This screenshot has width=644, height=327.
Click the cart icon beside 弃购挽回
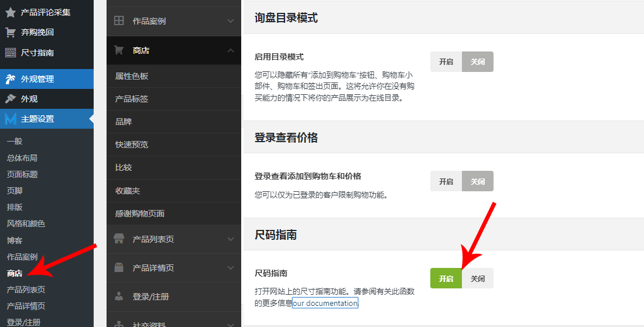point(11,32)
